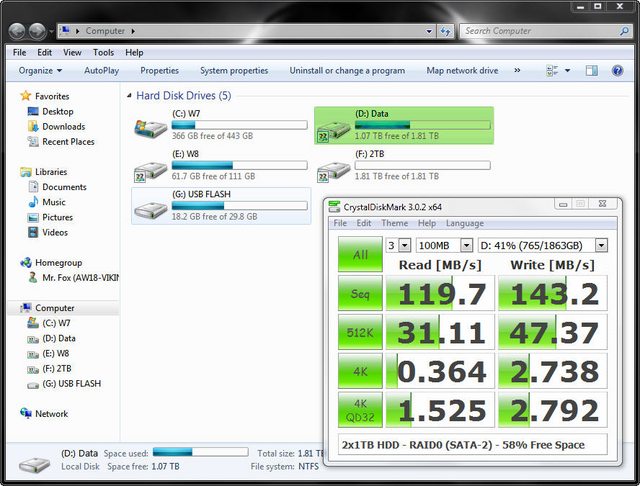
Task: Click the Seq benchmark button
Action: tap(360, 293)
